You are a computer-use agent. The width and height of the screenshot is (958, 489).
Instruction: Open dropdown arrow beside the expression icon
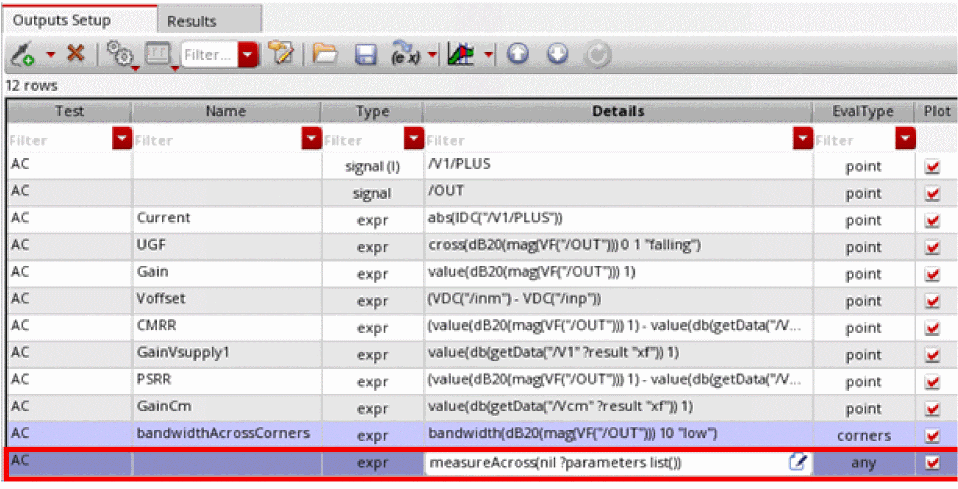(432, 55)
